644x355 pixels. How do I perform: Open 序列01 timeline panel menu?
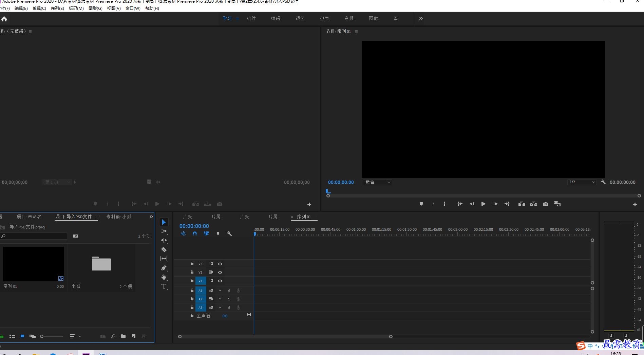tap(316, 217)
